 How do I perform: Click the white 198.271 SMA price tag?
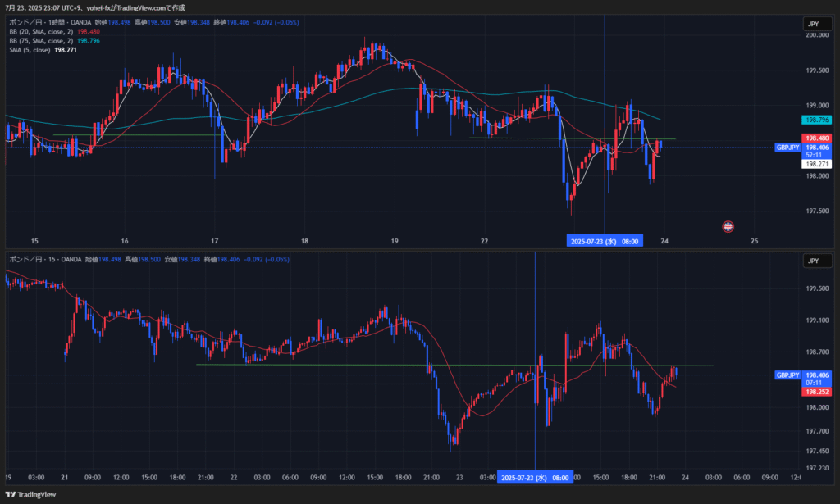(818, 164)
